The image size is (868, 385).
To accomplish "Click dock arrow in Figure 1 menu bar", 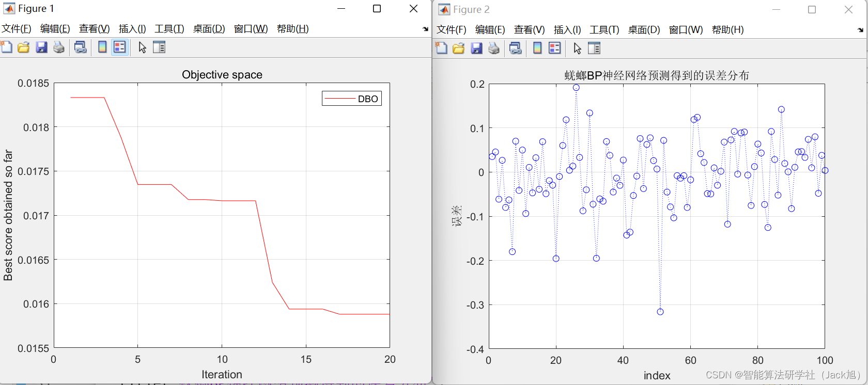I will click(x=425, y=29).
